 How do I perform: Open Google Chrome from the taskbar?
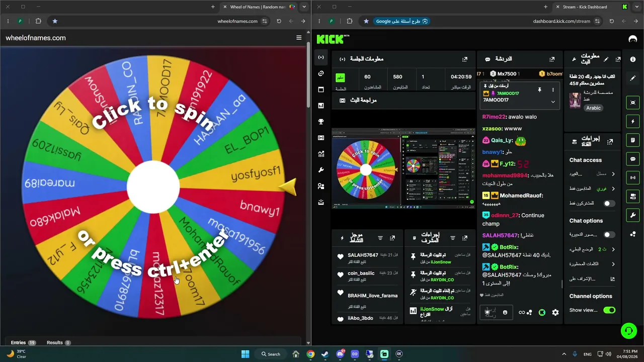pyautogui.click(x=310, y=354)
